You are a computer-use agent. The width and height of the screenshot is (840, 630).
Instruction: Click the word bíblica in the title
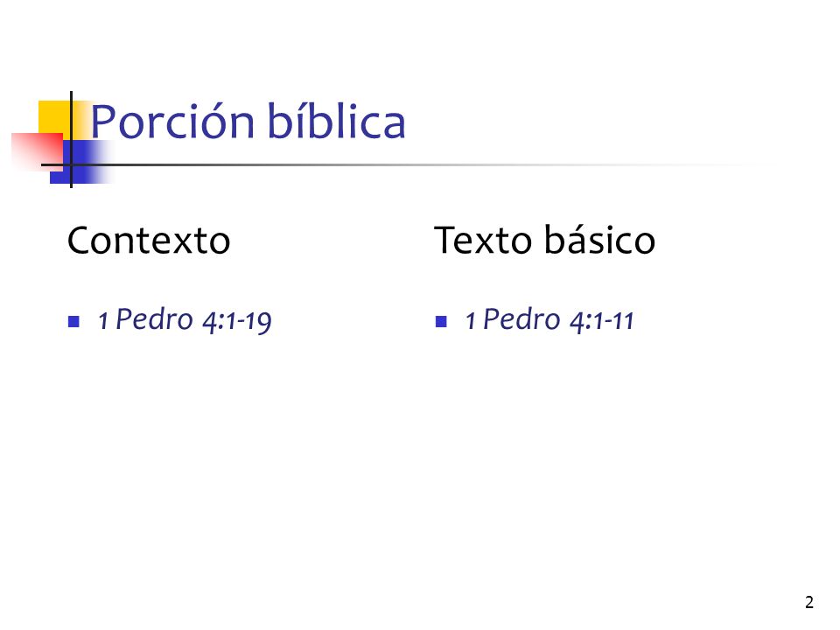(336, 122)
